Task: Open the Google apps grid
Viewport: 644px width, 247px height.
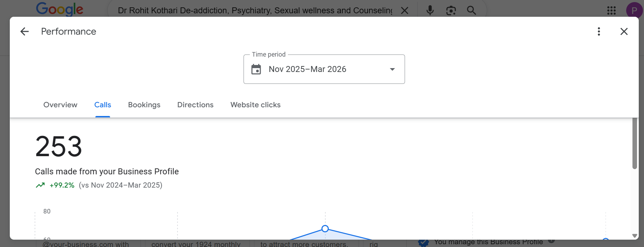Action: coord(612,10)
